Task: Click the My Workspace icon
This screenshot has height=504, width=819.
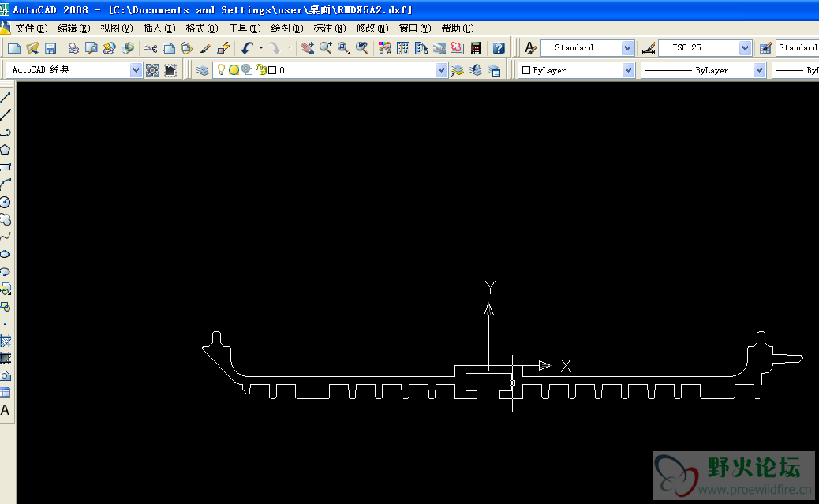Action: [170, 70]
